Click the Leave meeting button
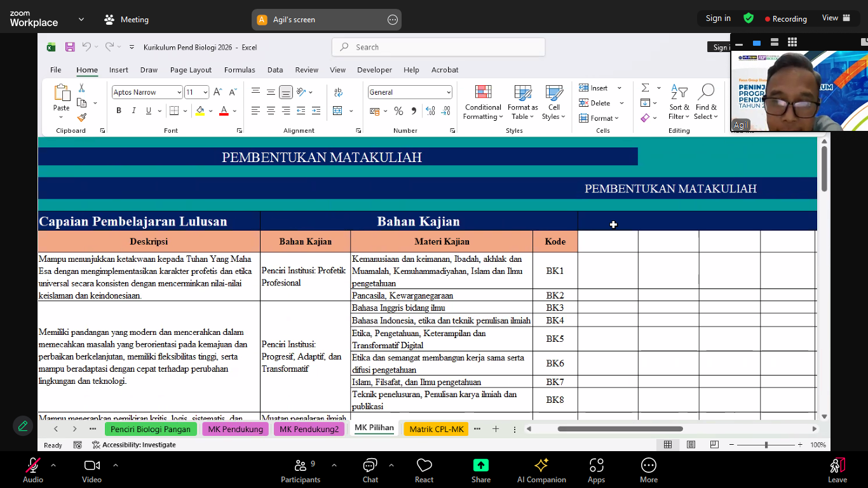The width and height of the screenshot is (868, 488). [837, 470]
